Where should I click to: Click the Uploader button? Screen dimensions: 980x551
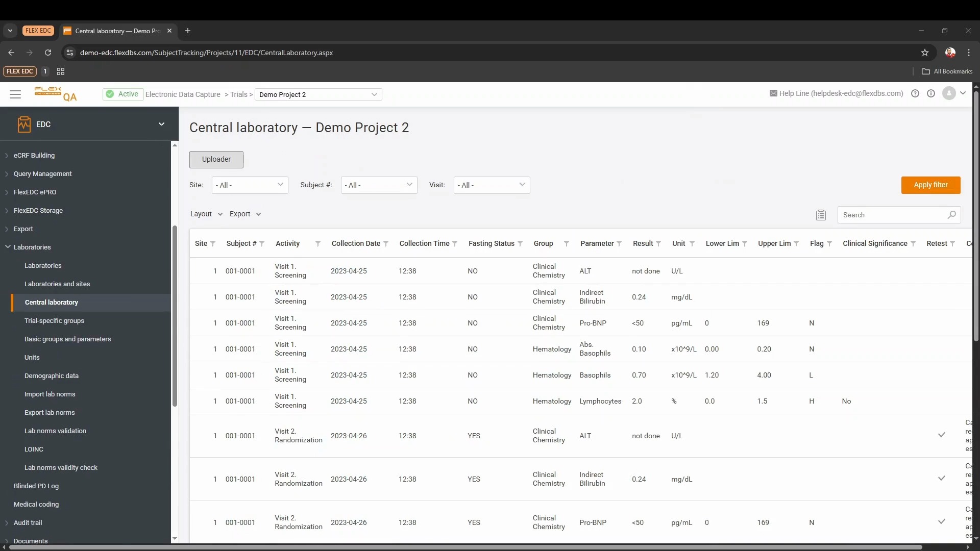[216, 160]
